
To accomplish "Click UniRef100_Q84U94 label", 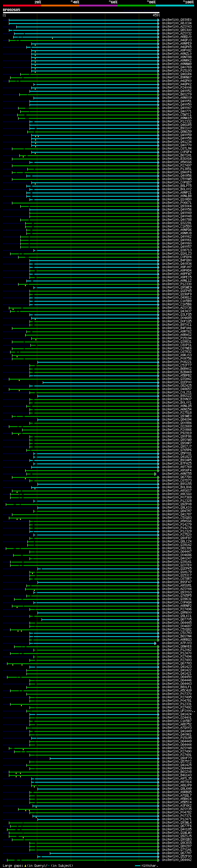I will point(176,419).
